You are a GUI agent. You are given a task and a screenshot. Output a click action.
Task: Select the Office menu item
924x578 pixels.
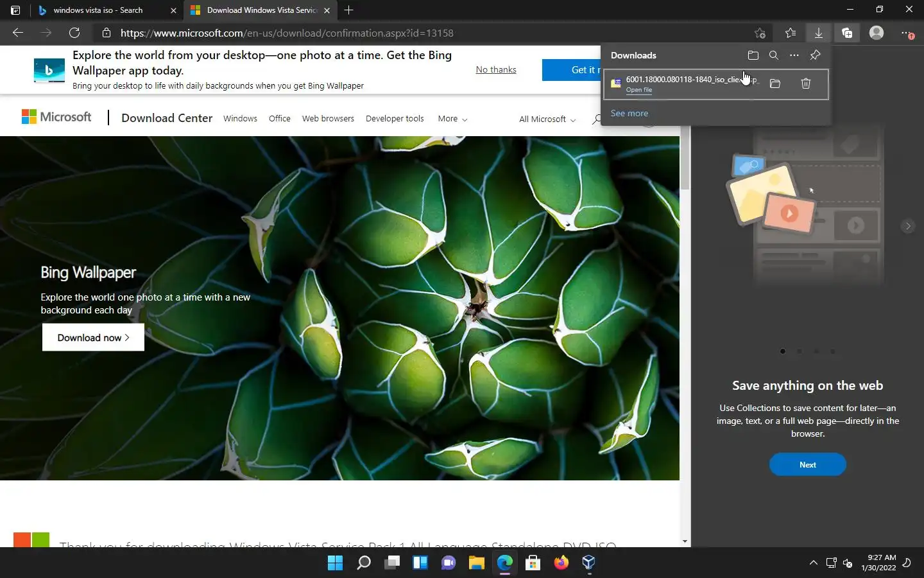[x=280, y=119]
